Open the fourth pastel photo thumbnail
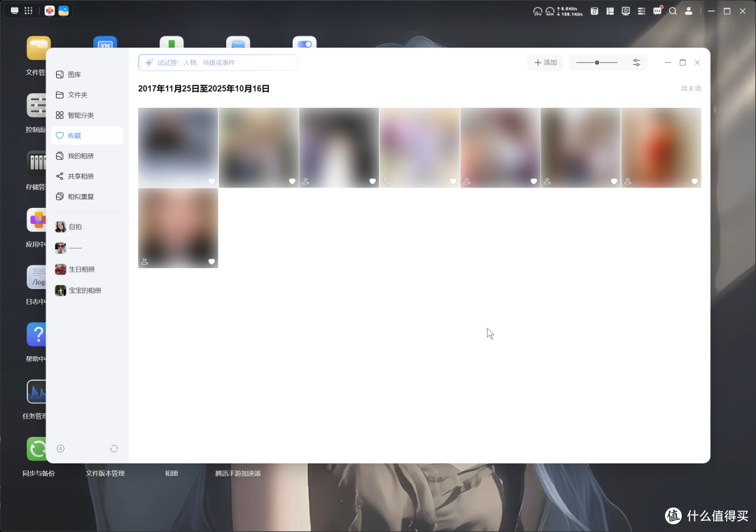The height and width of the screenshot is (532, 756). tap(419, 148)
